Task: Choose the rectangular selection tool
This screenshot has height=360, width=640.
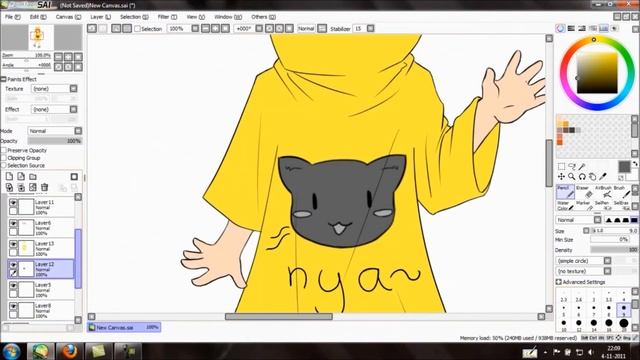Action: tap(562, 167)
